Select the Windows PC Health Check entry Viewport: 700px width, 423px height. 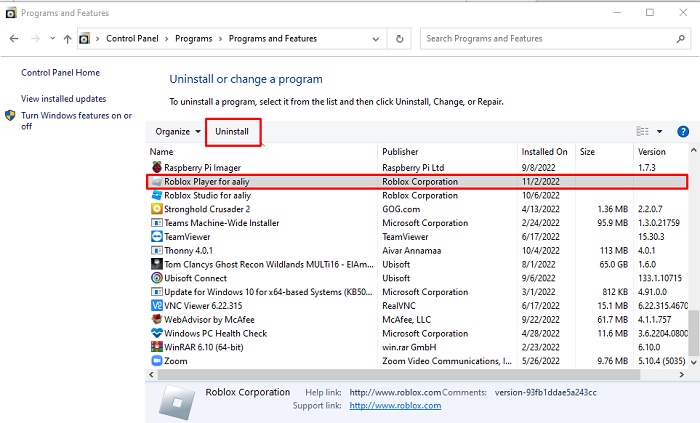click(215, 334)
